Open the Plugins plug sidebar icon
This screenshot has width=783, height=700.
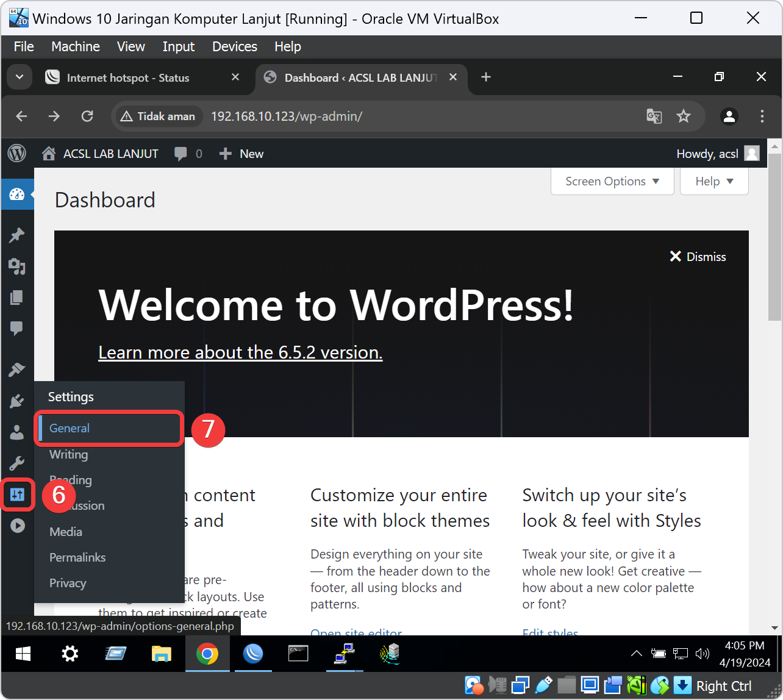(x=17, y=401)
